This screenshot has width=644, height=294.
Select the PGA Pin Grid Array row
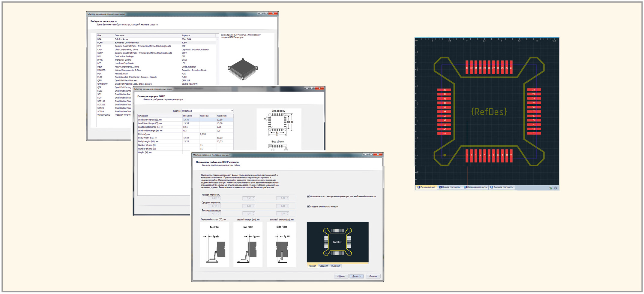pos(156,74)
